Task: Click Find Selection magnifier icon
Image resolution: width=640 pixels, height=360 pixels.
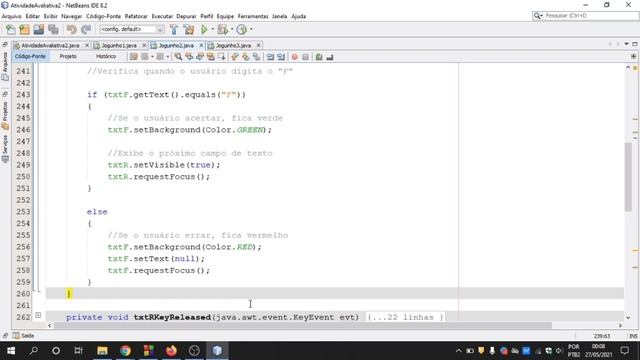Action: coord(178,57)
